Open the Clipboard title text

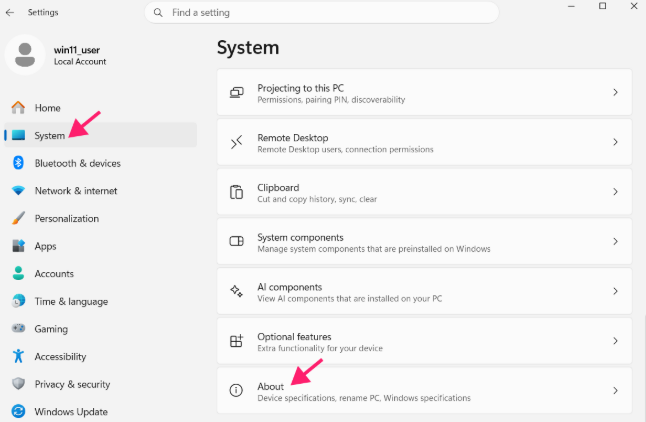[278, 188]
